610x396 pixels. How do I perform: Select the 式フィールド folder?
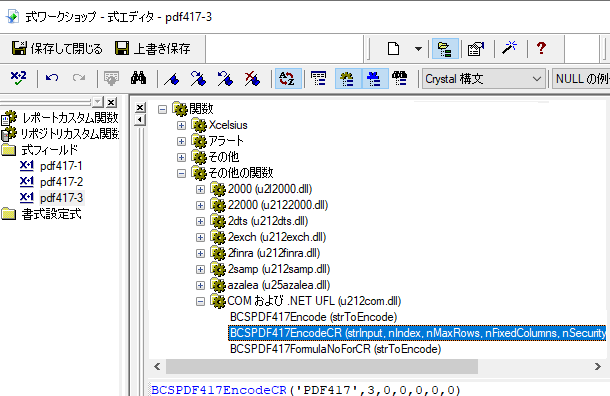point(49,150)
